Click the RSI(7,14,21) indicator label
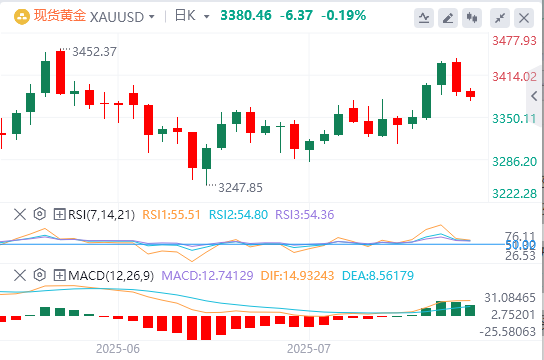 coord(102,215)
